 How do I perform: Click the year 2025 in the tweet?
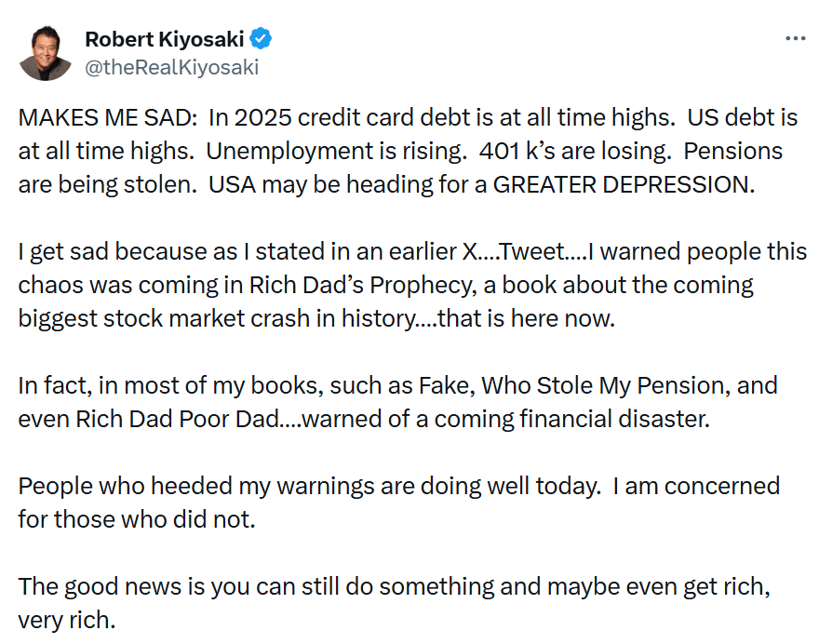262,117
